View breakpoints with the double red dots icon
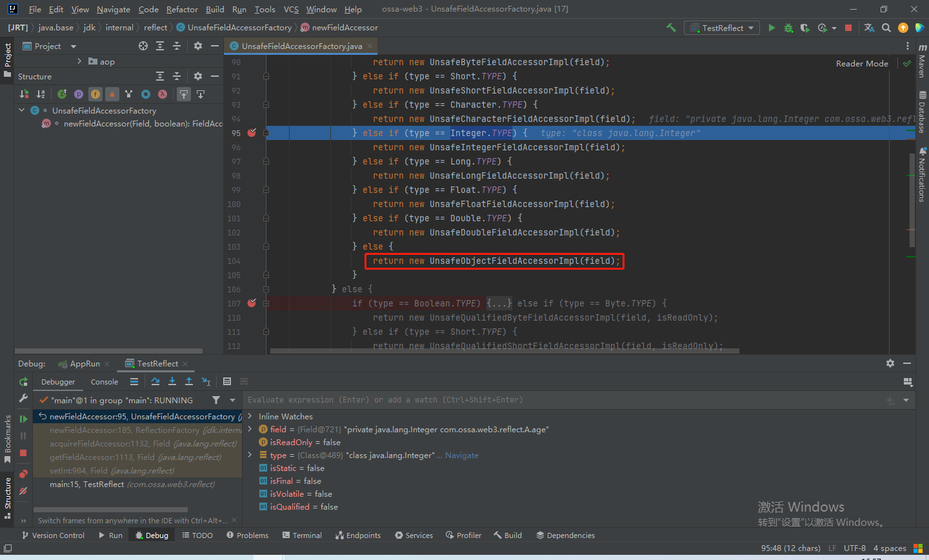Viewport: 929px width, 560px height. point(23,474)
